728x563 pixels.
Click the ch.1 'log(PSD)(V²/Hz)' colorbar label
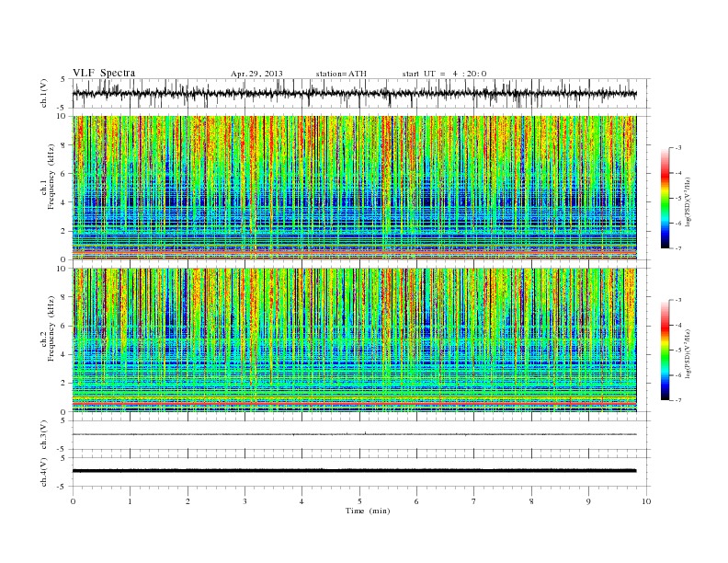(688, 201)
